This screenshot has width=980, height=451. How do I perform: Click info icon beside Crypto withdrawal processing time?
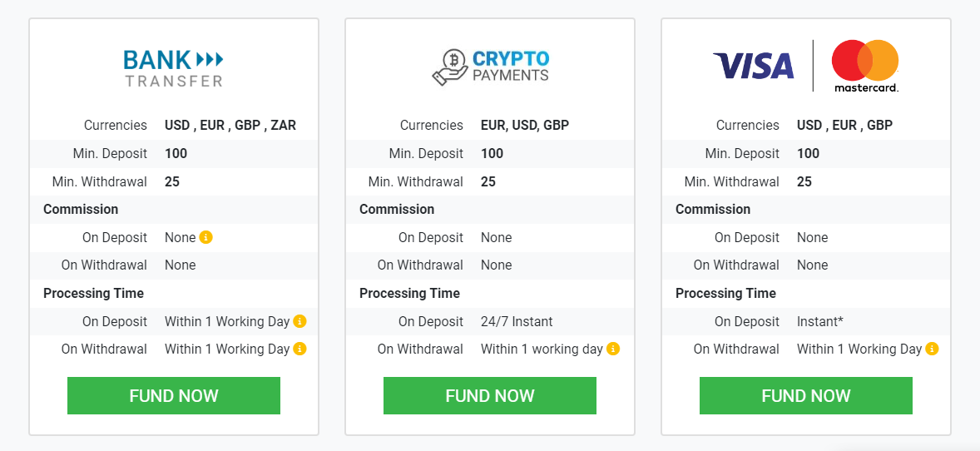(613, 349)
